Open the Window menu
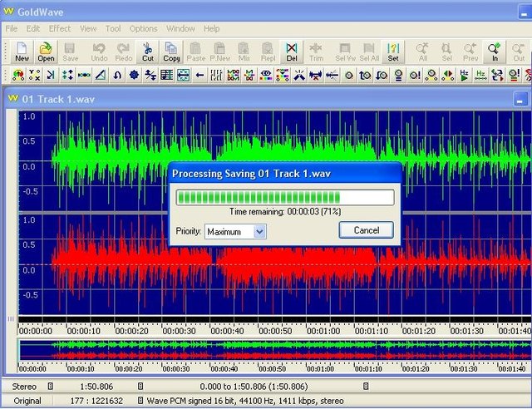Viewport: 532px width, 409px height. tap(180, 29)
